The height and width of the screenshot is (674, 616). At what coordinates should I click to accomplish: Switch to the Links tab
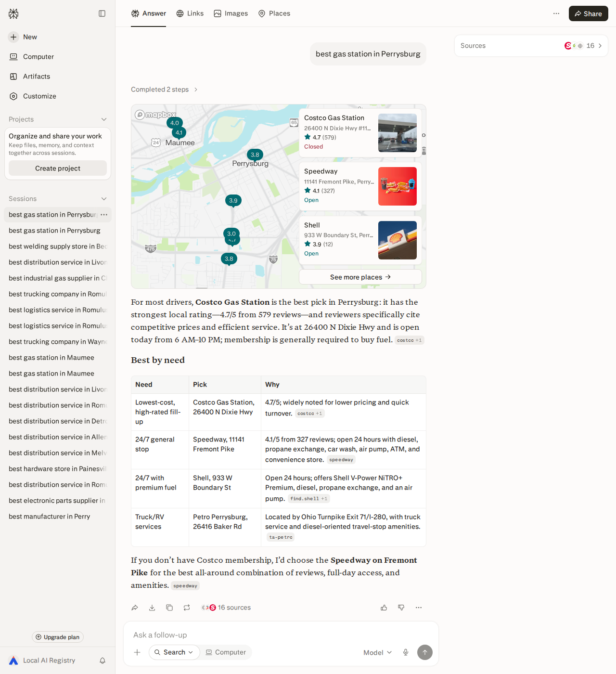[x=190, y=13]
